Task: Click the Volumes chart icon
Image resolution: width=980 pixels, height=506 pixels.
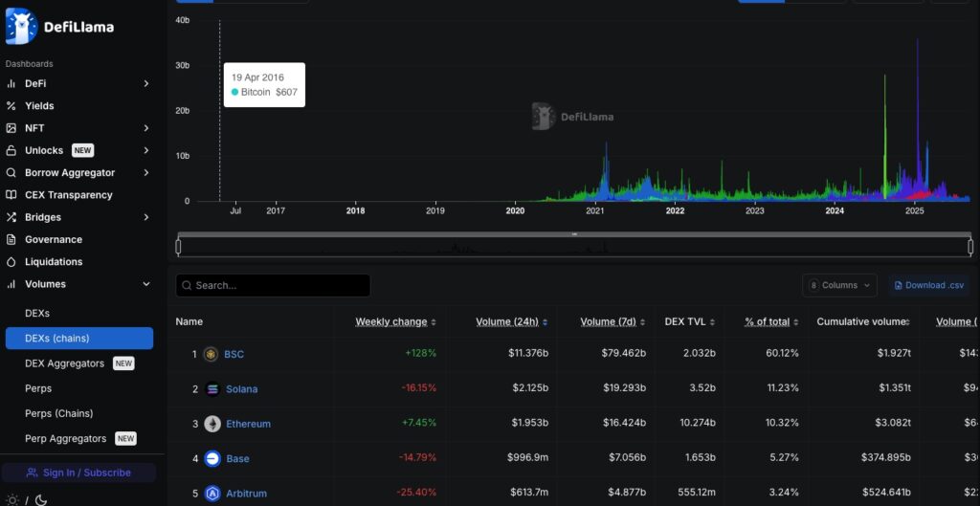Action: pyautogui.click(x=11, y=284)
